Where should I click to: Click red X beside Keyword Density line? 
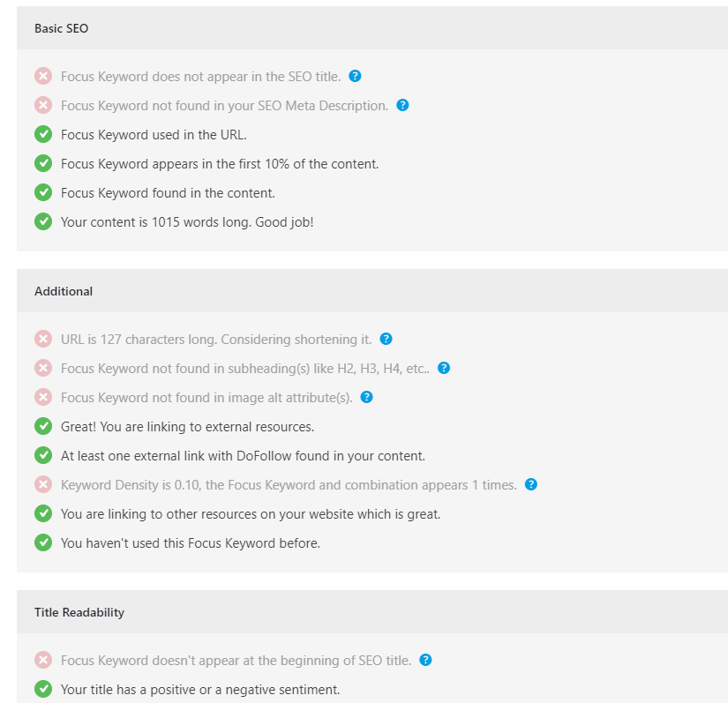coord(43,484)
